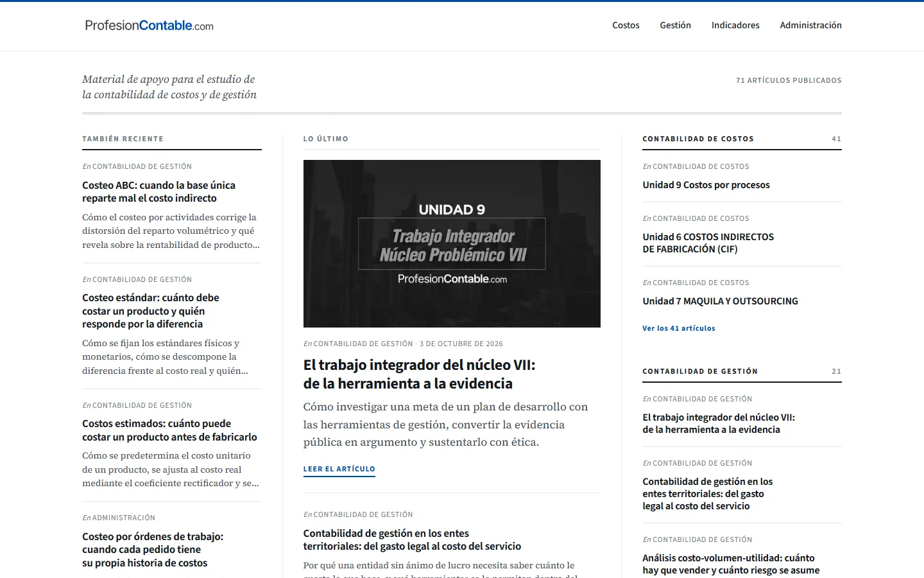This screenshot has height=578, width=924.
Task: Click the '71 artículos publicados' text
Action: pos(789,80)
